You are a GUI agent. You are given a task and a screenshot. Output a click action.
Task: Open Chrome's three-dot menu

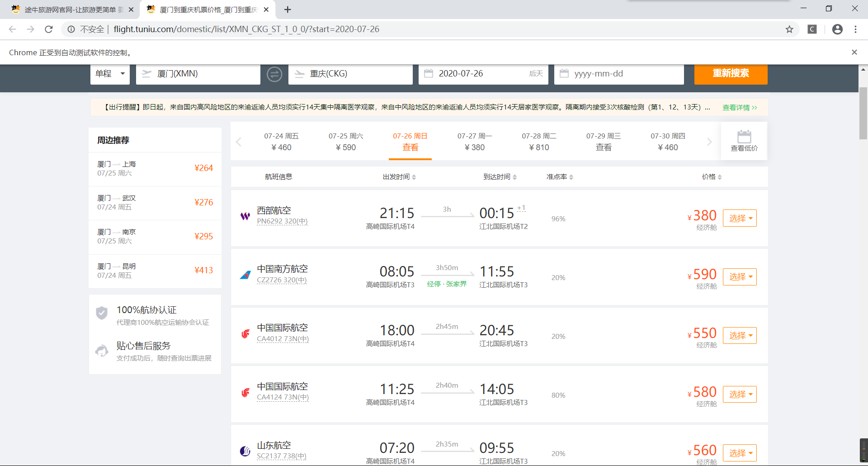(855, 29)
